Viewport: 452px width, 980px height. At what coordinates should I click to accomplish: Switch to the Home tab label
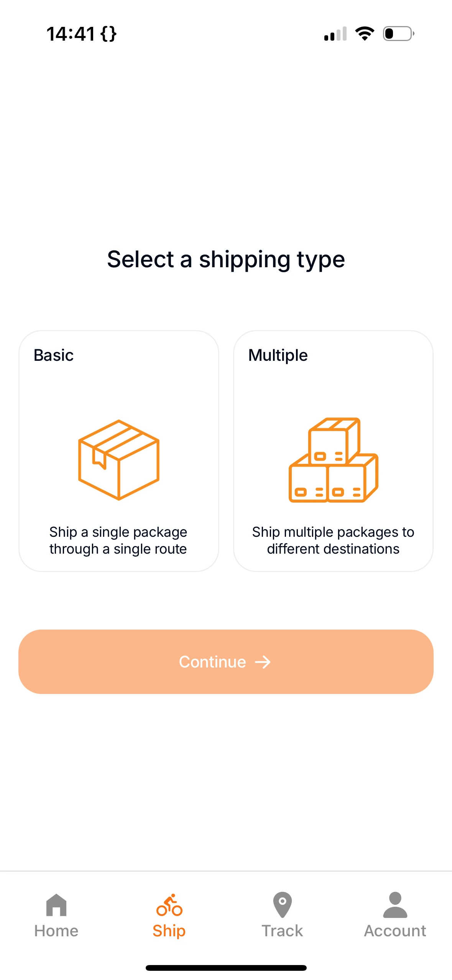(56, 931)
